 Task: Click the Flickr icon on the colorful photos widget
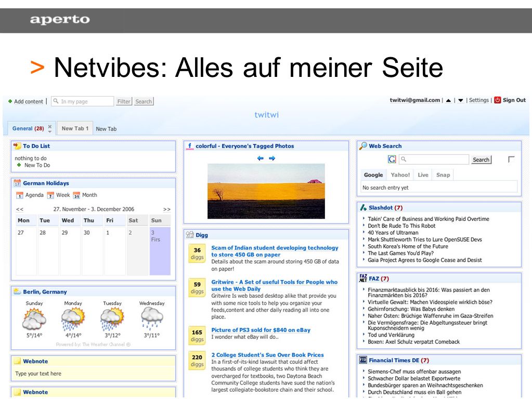(x=190, y=146)
